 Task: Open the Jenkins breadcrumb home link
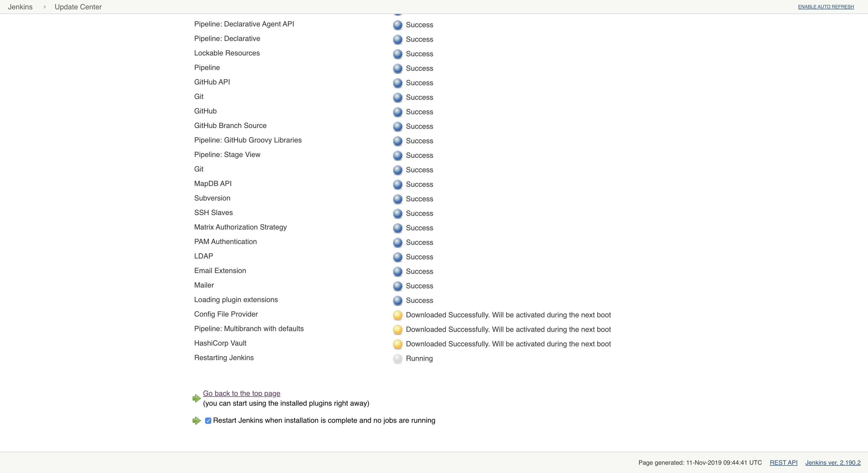(20, 7)
